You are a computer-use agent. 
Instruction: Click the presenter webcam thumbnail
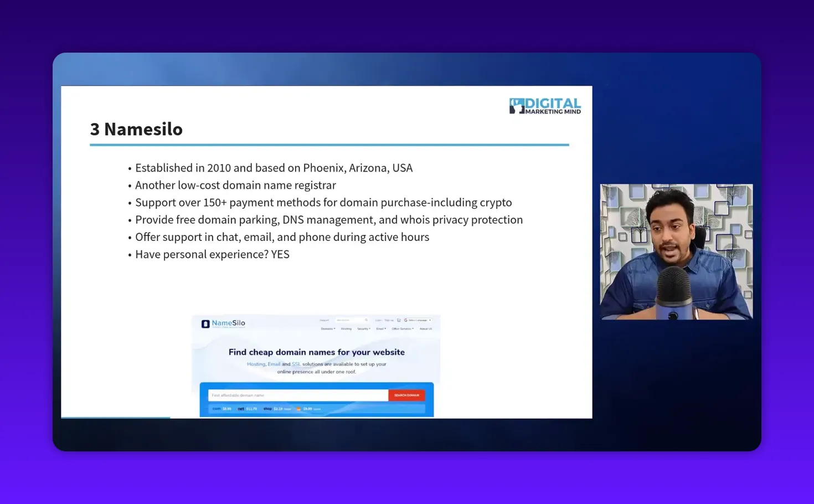[x=676, y=252]
